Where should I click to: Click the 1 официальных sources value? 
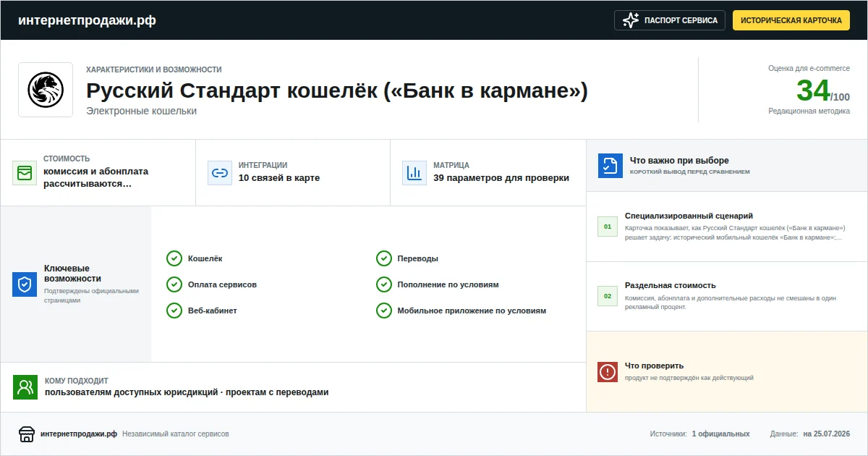coord(720,434)
